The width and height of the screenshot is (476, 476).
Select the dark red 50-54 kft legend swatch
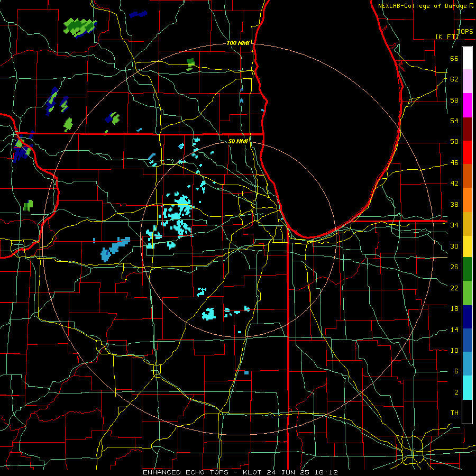coord(467,129)
